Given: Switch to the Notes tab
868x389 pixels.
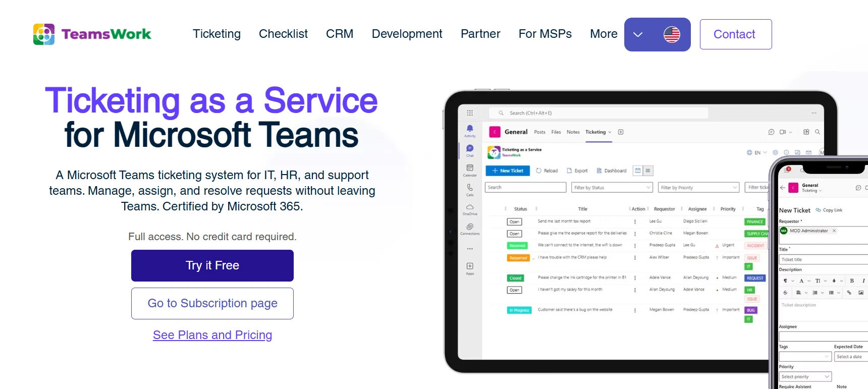Looking at the screenshot, I should [573, 132].
